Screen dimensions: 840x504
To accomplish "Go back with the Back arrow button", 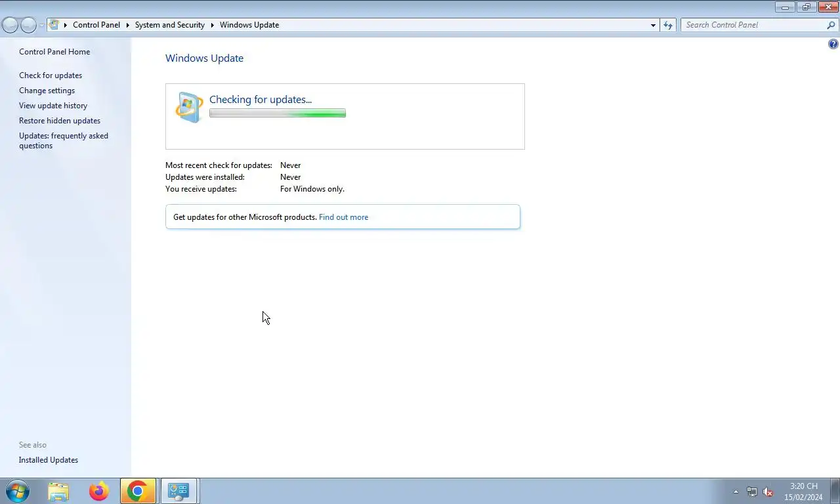I will (x=10, y=25).
